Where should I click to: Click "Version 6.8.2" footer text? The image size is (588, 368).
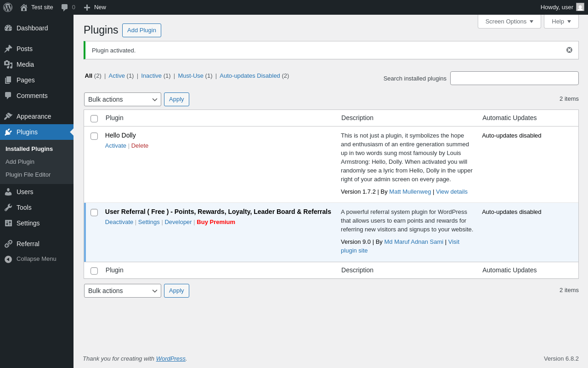click(561, 359)
